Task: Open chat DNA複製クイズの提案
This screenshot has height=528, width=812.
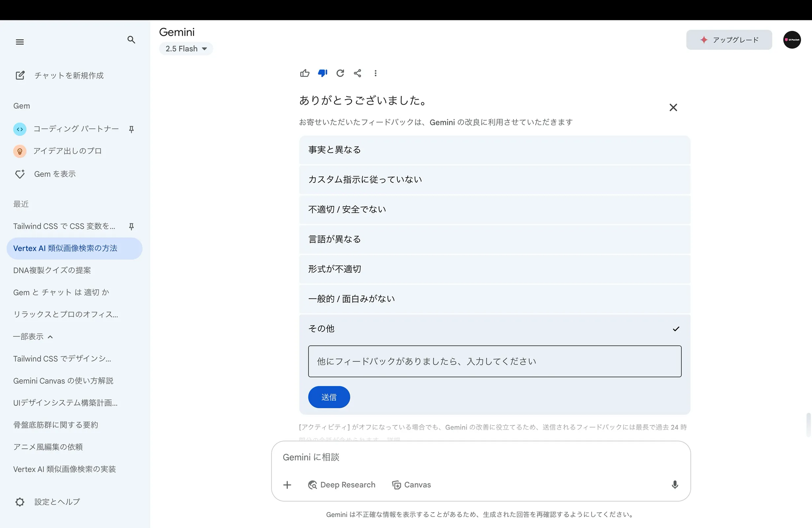Action: coord(52,271)
